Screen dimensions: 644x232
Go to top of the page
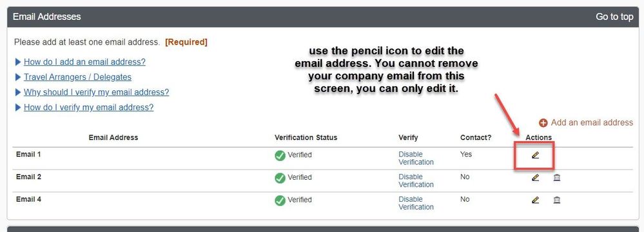point(614,17)
